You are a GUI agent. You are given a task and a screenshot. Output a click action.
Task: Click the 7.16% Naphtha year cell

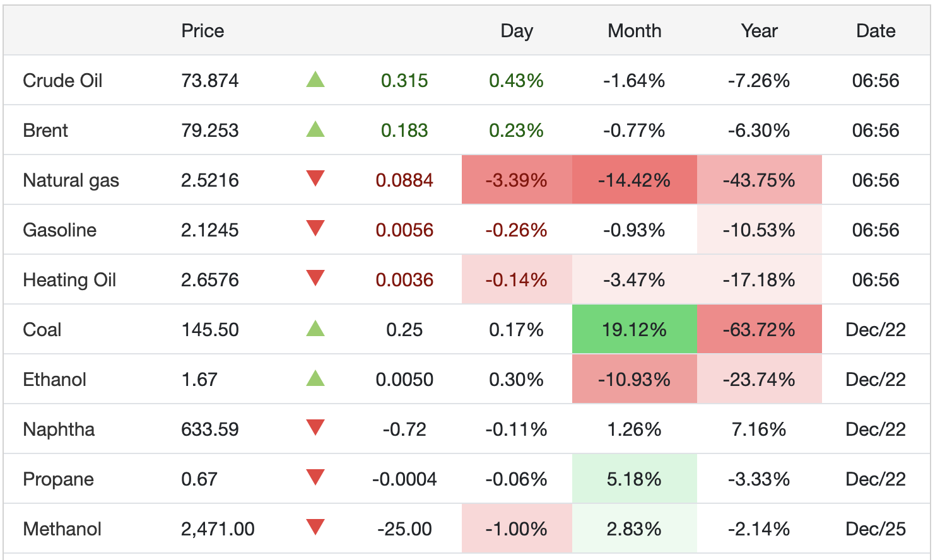760,429
